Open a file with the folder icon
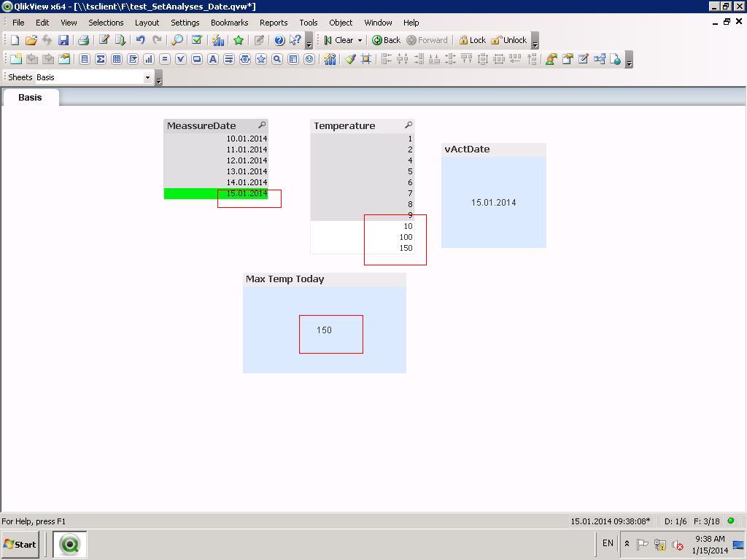747x560 pixels. (x=31, y=40)
